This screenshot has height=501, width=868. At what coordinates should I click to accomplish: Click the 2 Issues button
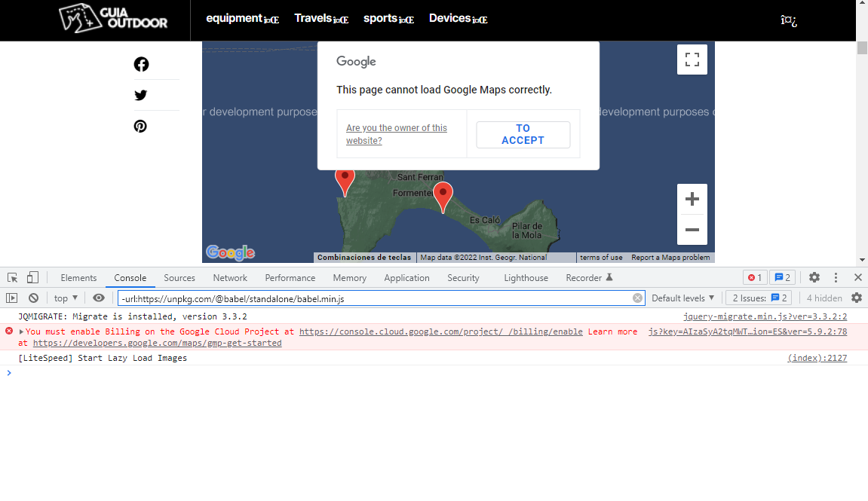759,298
